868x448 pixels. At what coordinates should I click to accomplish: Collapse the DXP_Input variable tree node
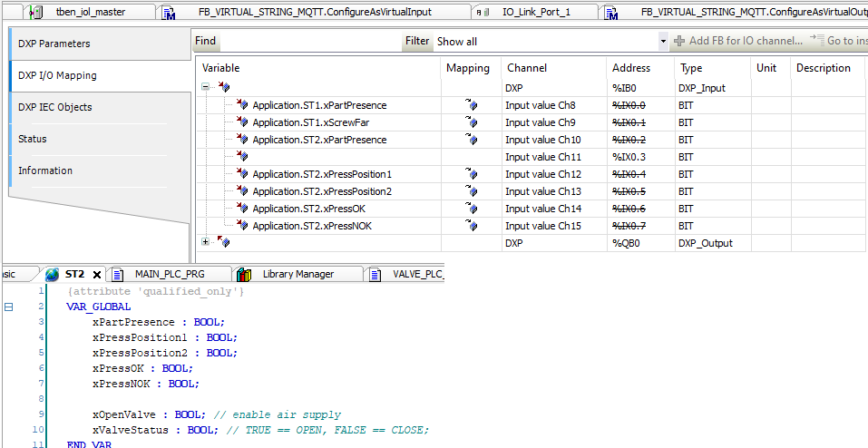(206, 88)
